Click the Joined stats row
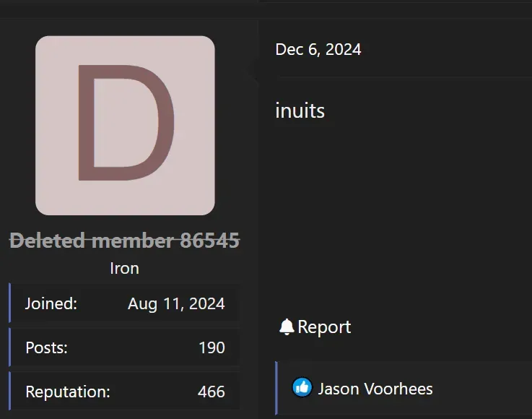This screenshot has height=419, width=532. click(124, 303)
